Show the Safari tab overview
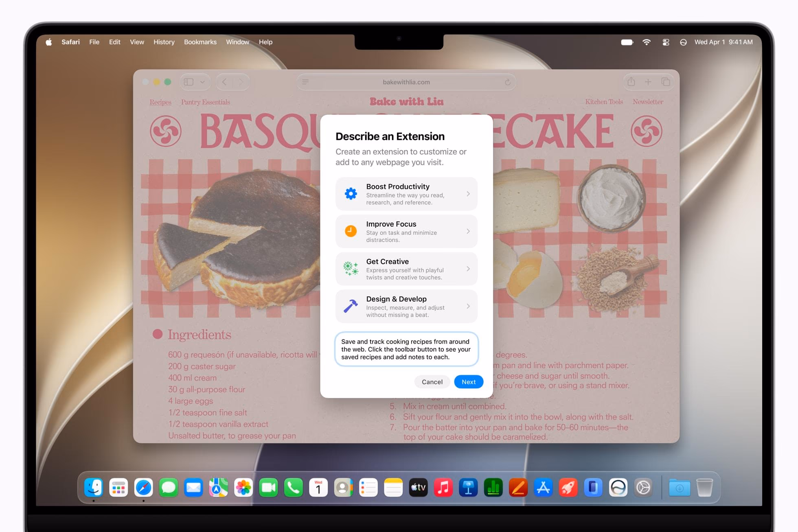The height and width of the screenshot is (532, 798). pos(666,82)
